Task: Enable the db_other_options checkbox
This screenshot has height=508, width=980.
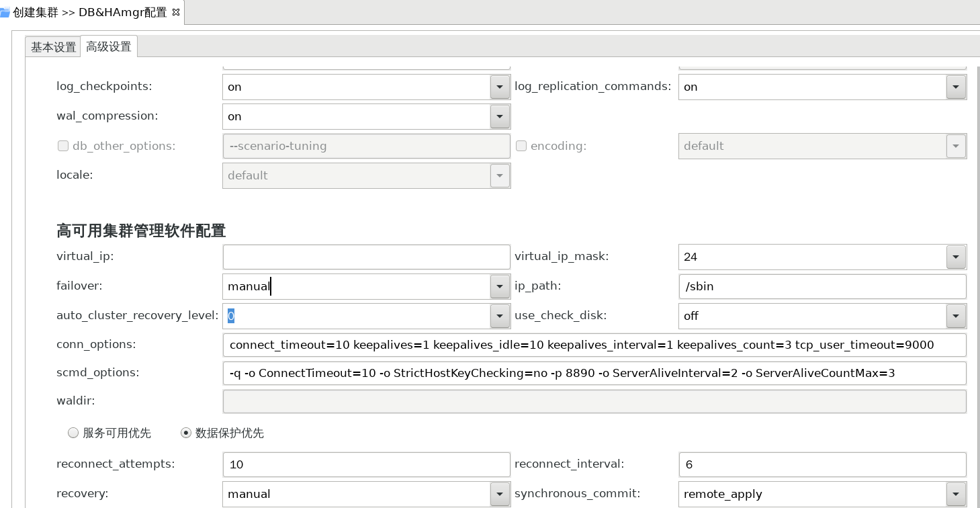Action: tap(63, 146)
